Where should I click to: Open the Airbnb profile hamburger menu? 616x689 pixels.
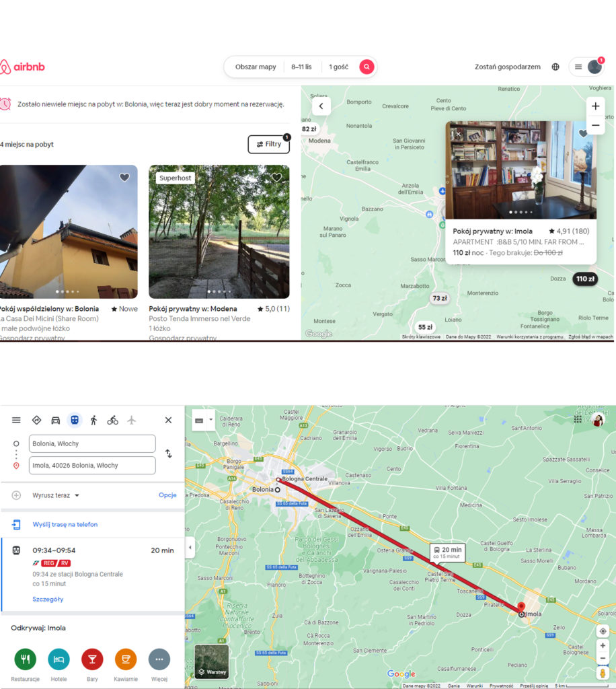(578, 67)
